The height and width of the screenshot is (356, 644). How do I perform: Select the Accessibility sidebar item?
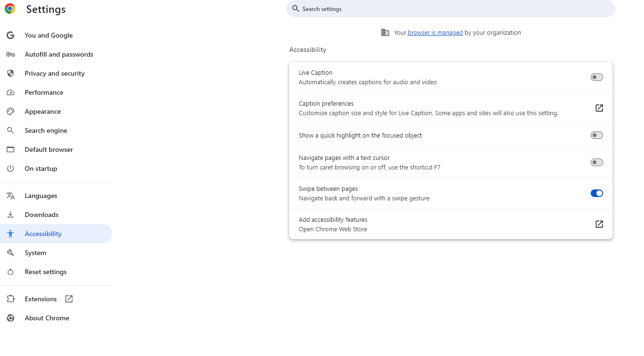pos(56,234)
